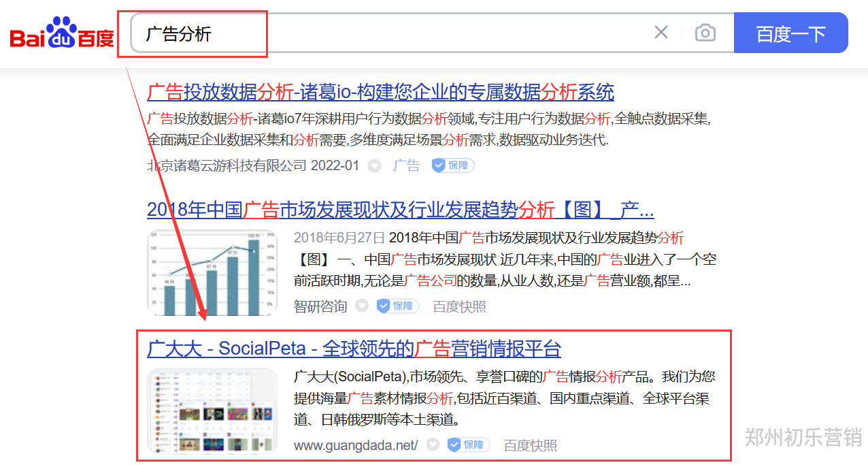Open camera image search icon
The height and width of the screenshot is (465, 868).
pyautogui.click(x=705, y=32)
